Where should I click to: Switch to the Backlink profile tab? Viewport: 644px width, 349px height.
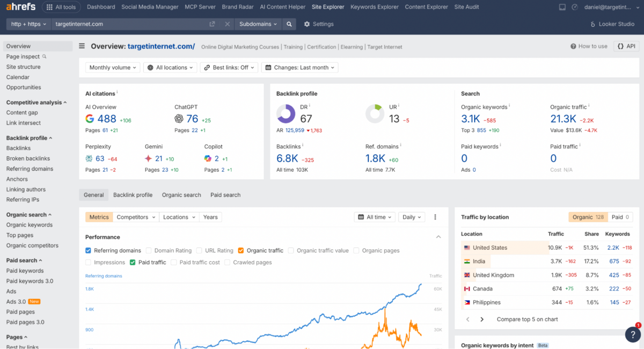[133, 195]
